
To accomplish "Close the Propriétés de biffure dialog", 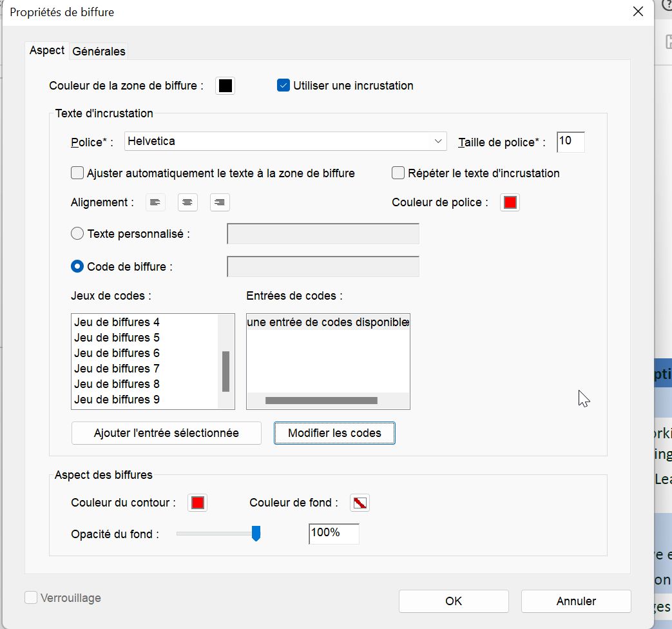I will [x=638, y=12].
